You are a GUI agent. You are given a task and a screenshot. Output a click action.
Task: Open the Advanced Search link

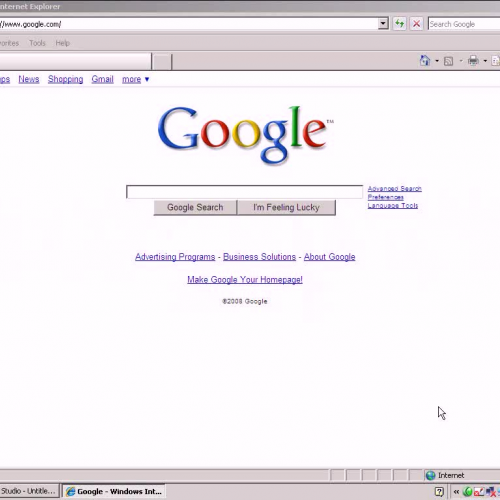pyautogui.click(x=395, y=189)
